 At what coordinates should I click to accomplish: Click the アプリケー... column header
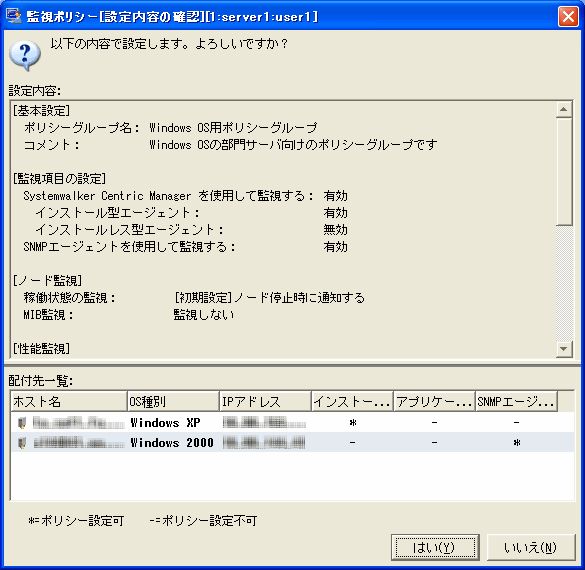pos(434,401)
